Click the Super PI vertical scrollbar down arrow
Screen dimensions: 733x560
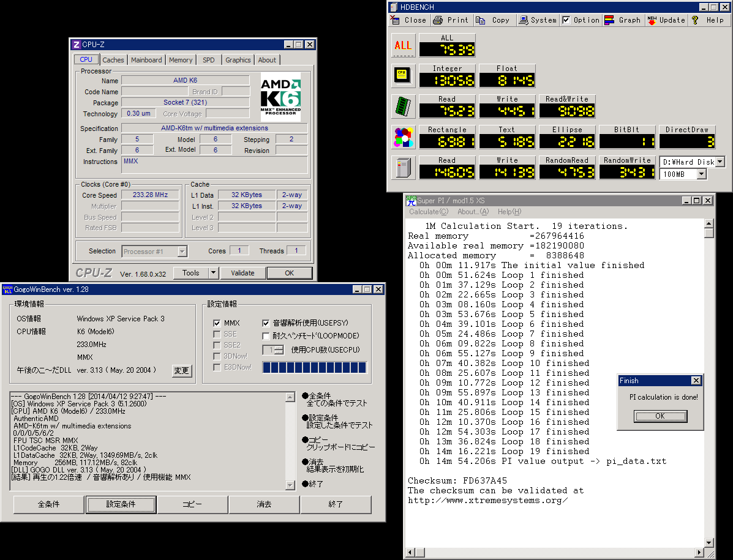point(709,543)
